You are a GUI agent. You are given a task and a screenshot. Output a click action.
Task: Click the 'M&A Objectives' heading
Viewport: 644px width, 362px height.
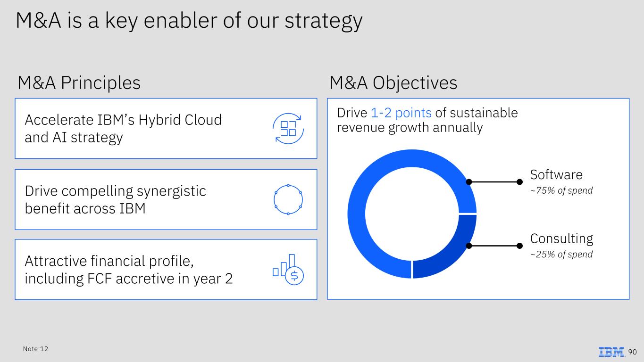click(x=393, y=83)
